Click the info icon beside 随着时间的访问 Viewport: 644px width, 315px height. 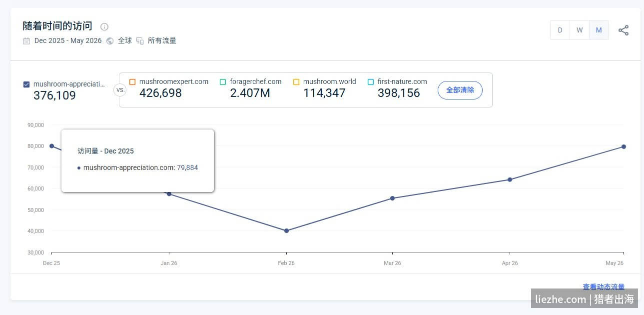click(x=104, y=27)
